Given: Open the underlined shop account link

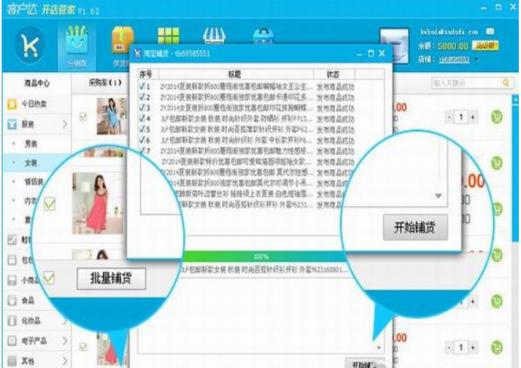Looking at the screenshot, I should click(454, 60).
